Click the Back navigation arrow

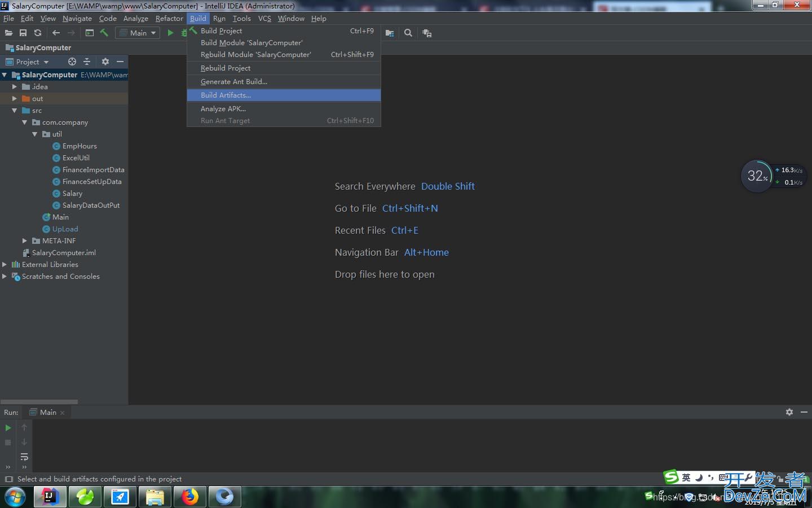click(56, 33)
